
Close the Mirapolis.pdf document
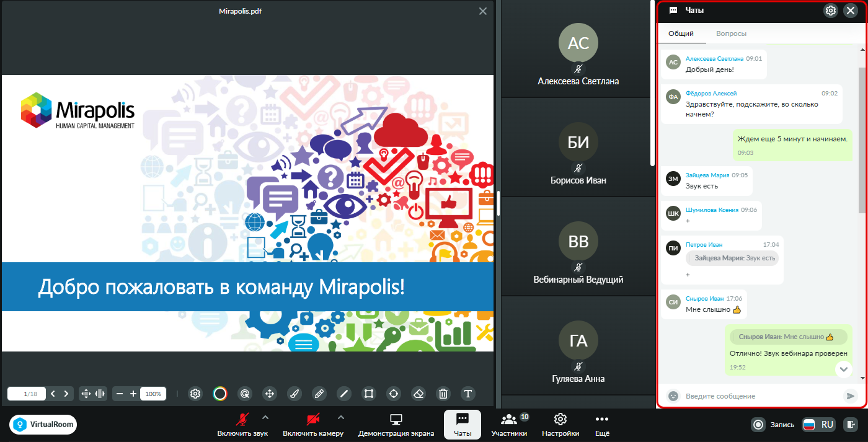pyautogui.click(x=483, y=11)
